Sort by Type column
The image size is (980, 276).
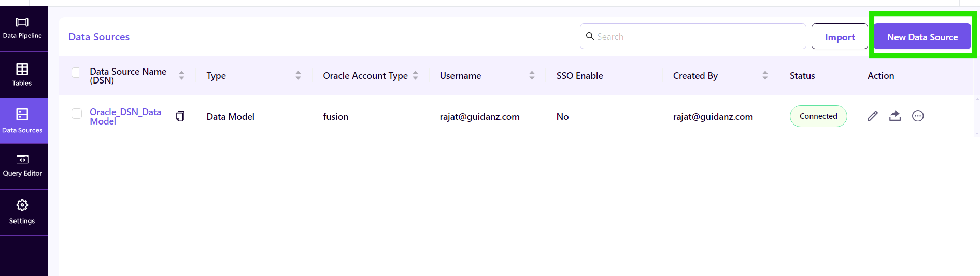pos(298,75)
